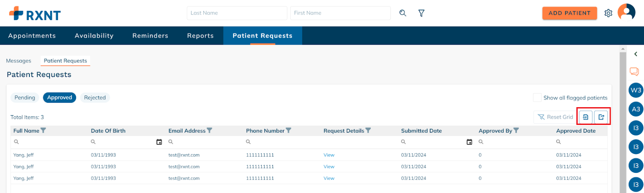Switch to the Appointments tab
The height and width of the screenshot is (193, 644).
point(32,35)
